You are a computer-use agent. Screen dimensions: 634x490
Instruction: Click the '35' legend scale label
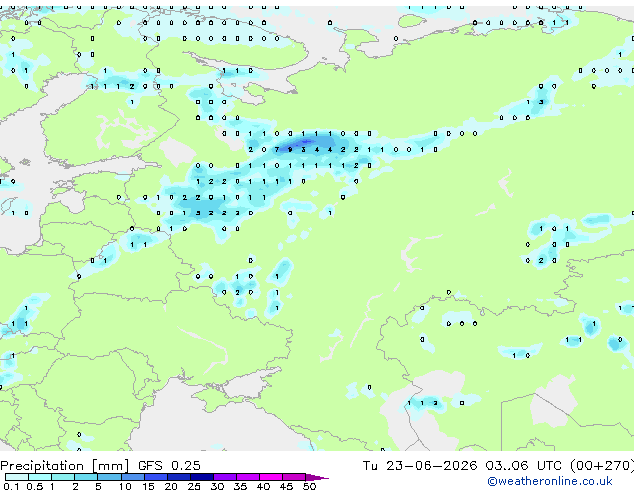[x=240, y=486]
